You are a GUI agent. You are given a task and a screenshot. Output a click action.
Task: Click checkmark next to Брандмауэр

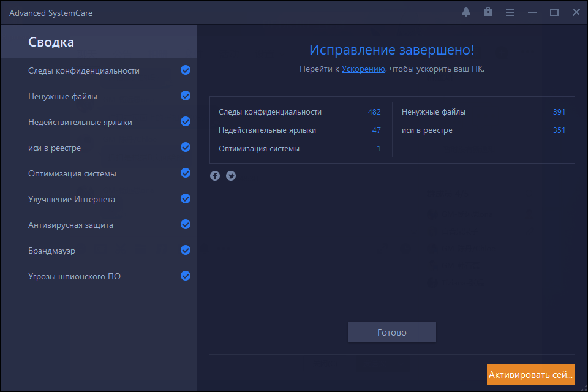[x=186, y=250]
